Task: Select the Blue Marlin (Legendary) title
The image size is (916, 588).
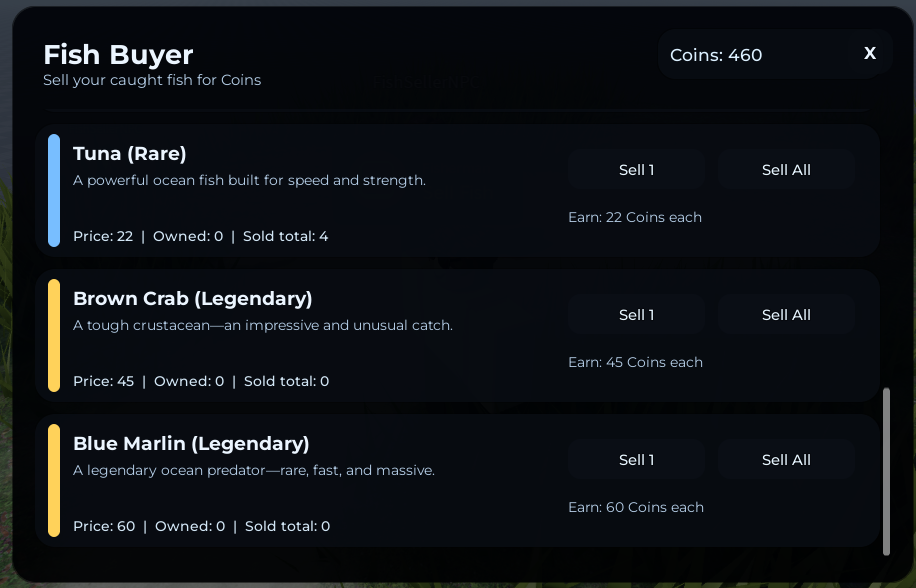Action: (191, 444)
